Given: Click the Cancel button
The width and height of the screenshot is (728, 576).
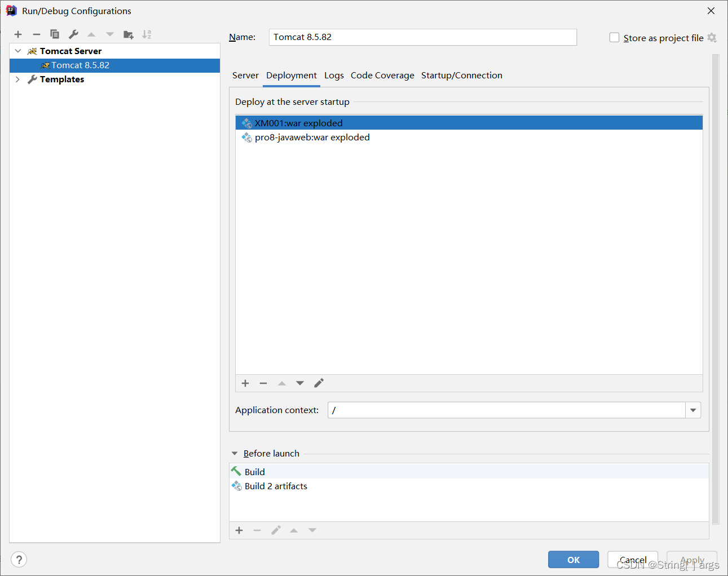Looking at the screenshot, I should [x=633, y=560].
